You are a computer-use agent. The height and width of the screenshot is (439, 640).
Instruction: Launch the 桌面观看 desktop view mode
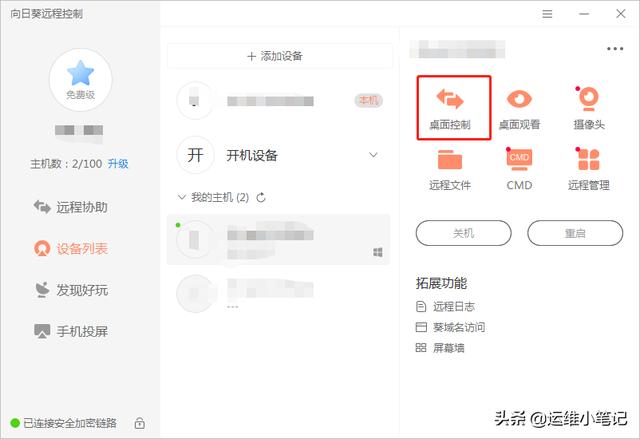(x=519, y=108)
